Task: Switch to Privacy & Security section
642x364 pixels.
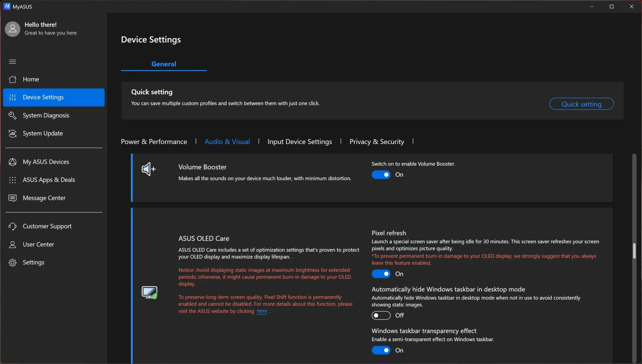Action: point(377,141)
